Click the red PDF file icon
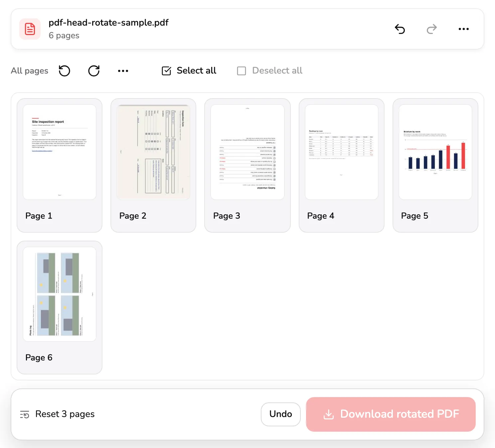495x448 pixels. coord(30,29)
